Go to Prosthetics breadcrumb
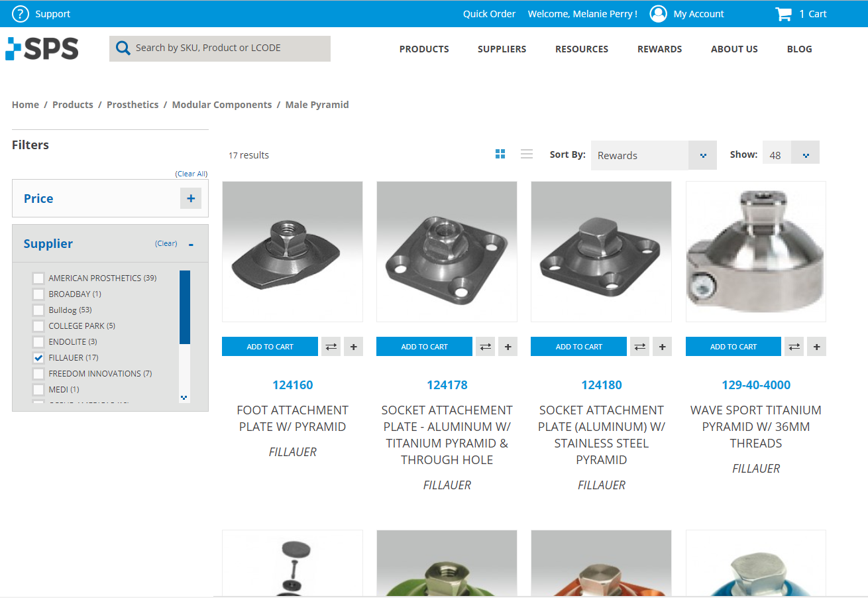Screen dimensions: 868x598 (x=133, y=105)
